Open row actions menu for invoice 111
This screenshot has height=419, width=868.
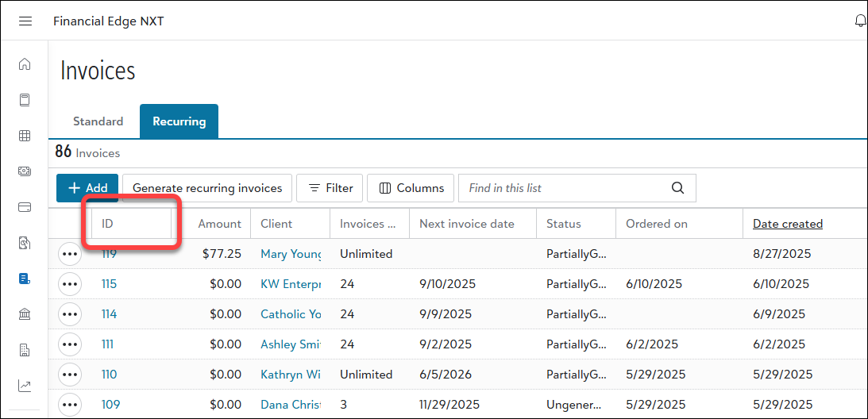[70, 344]
